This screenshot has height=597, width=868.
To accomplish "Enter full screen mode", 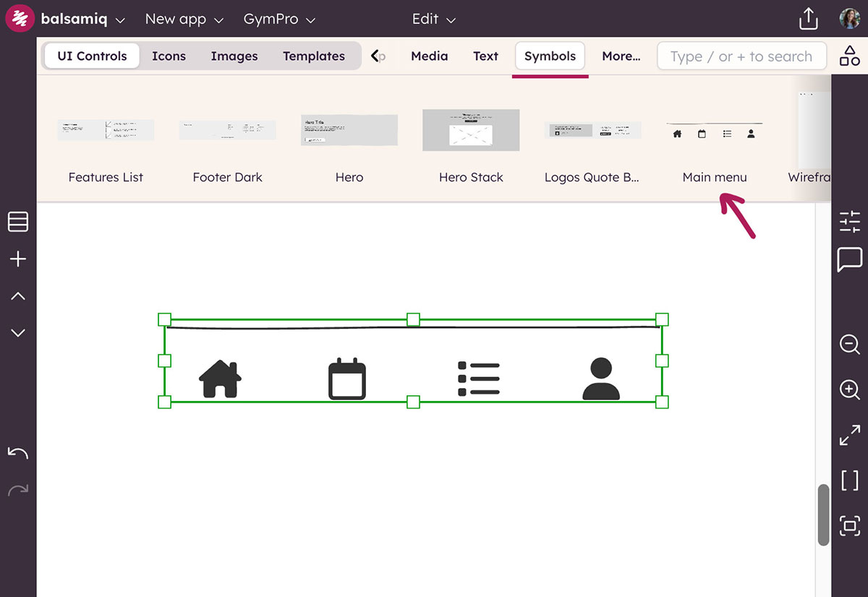I will [849, 435].
